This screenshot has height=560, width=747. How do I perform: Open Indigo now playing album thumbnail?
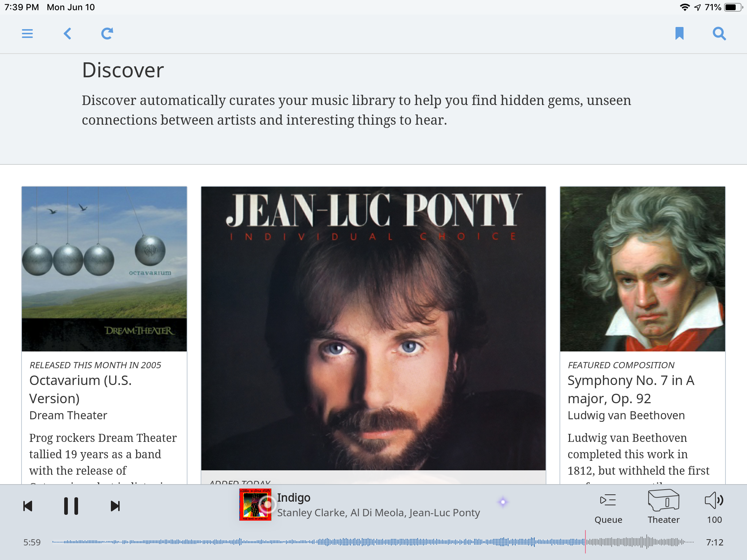255,505
